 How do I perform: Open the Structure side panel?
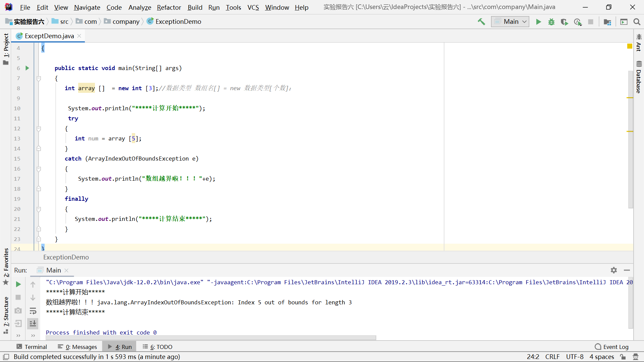click(6, 315)
